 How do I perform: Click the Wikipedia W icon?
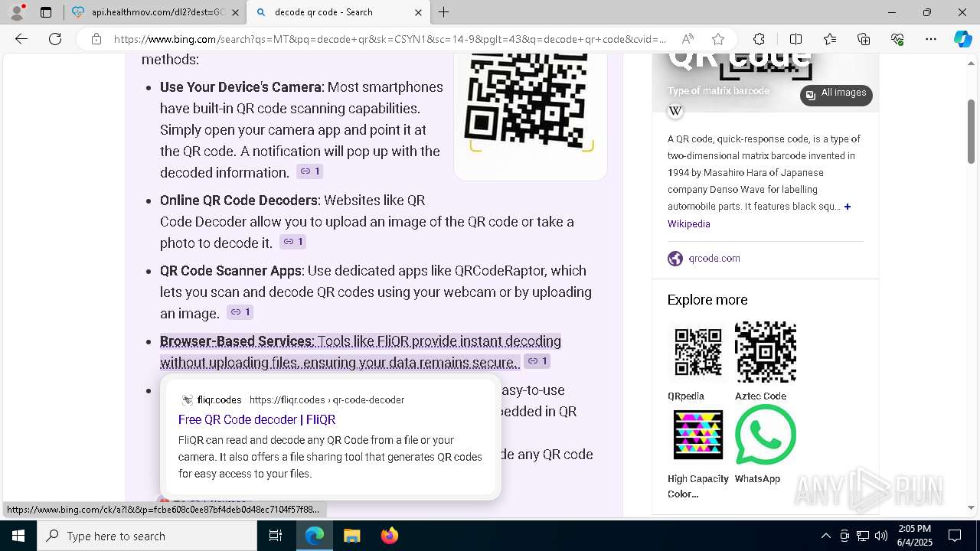[x=675, y=111]
